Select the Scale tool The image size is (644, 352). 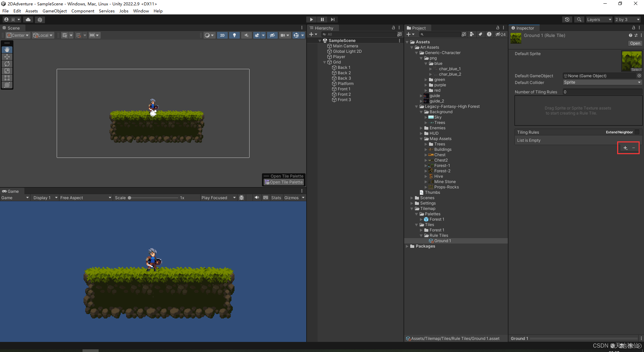7,71
